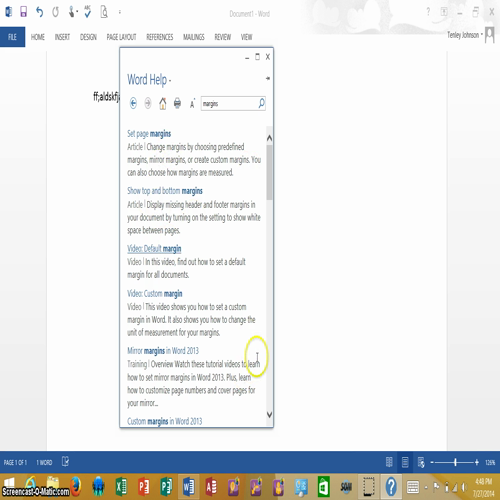
Task: Click the user account picture
Action: (x=490, y=35)
